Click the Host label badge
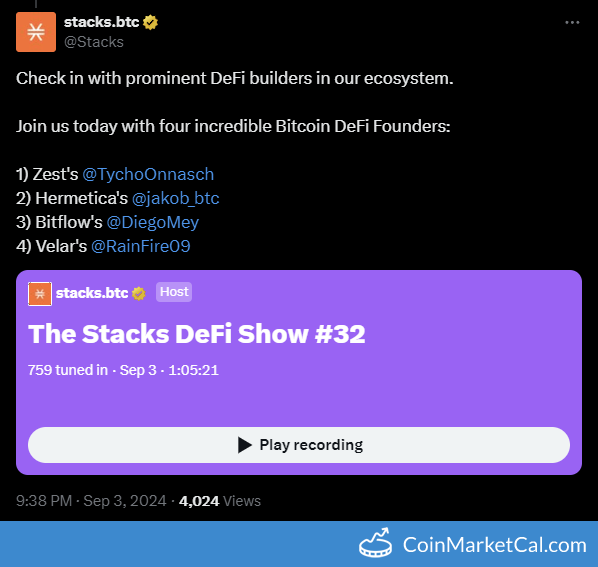The width and height of the screenshot is (598, 567). click(174, 292)
